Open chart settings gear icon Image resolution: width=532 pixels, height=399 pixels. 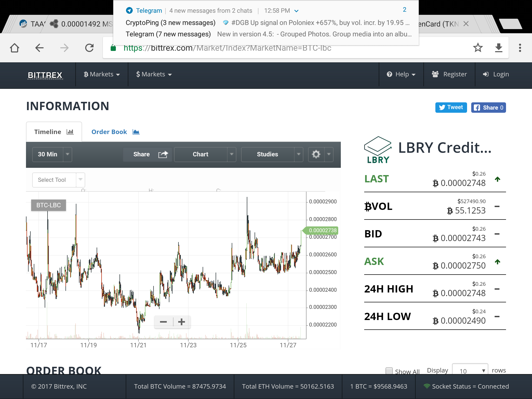tap(316, 154)
